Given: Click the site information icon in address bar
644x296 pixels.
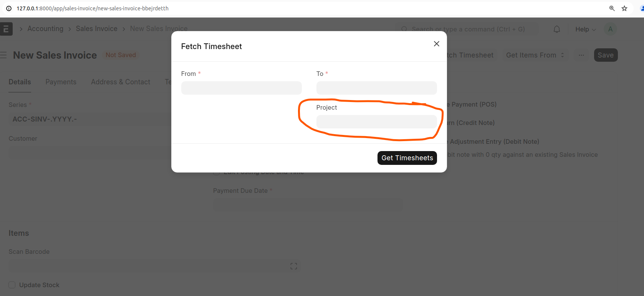Looking at the screenshot, I should (x=9, y=8).
